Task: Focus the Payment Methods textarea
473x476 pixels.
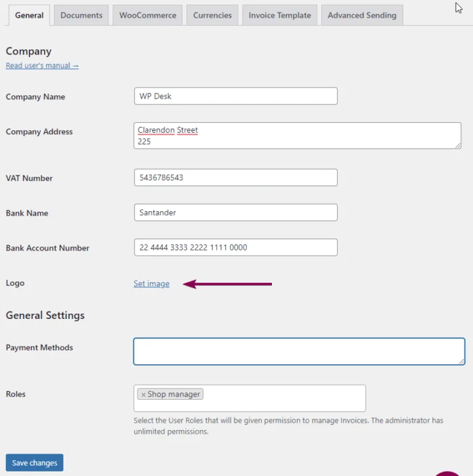Action: coord(299,351)
